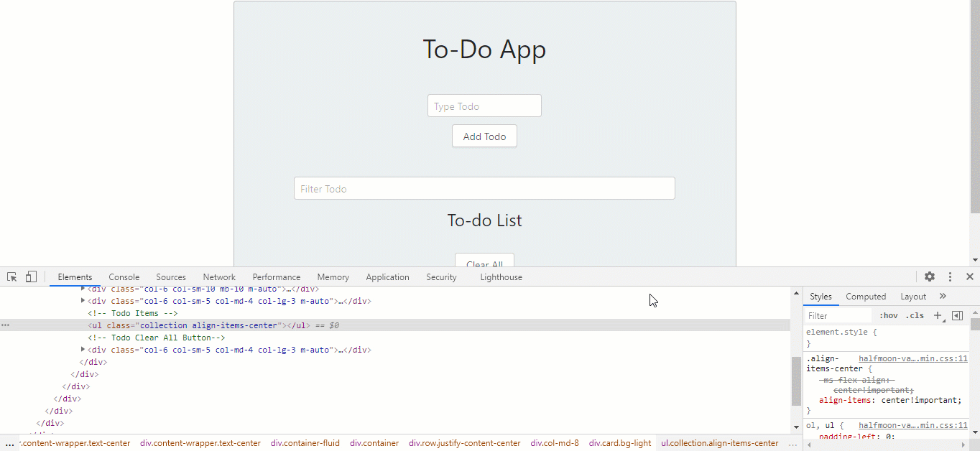This screenshot has width=980, height=451.
Task: Toggle the :hov element state panel
Action: [x=888, y=316]
